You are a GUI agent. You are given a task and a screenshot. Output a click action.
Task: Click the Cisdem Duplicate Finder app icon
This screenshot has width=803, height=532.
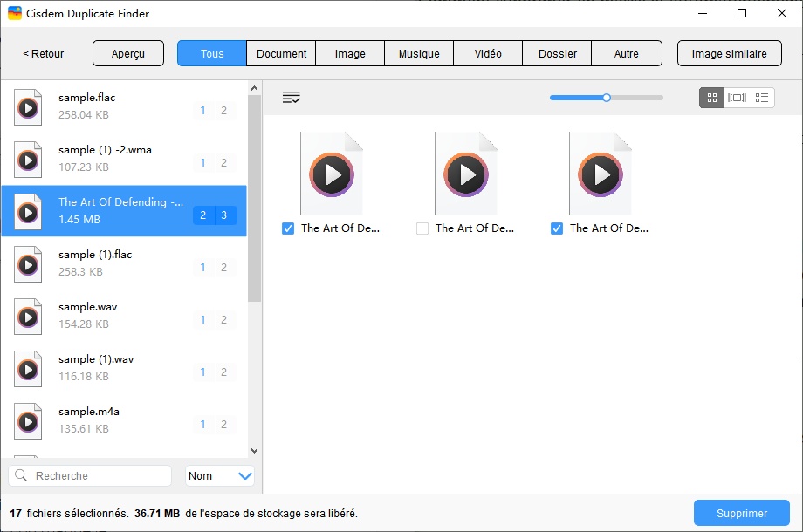pos(15,14)
